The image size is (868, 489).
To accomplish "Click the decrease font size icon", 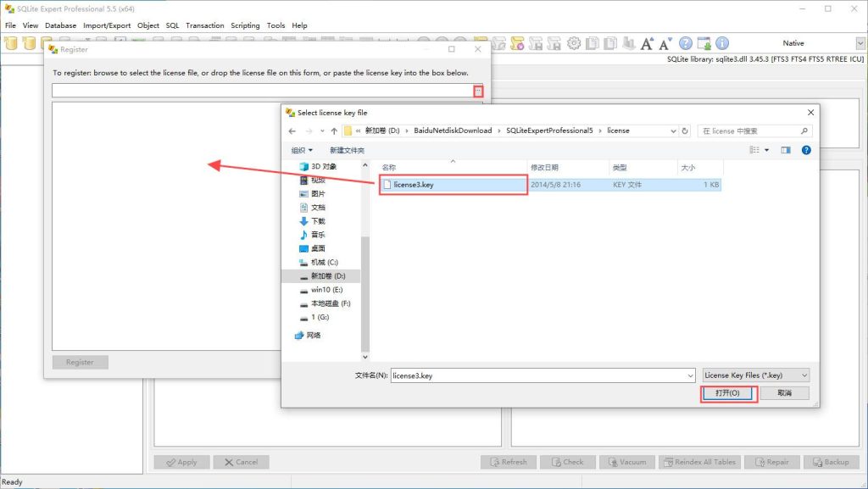I will [665, 43].
